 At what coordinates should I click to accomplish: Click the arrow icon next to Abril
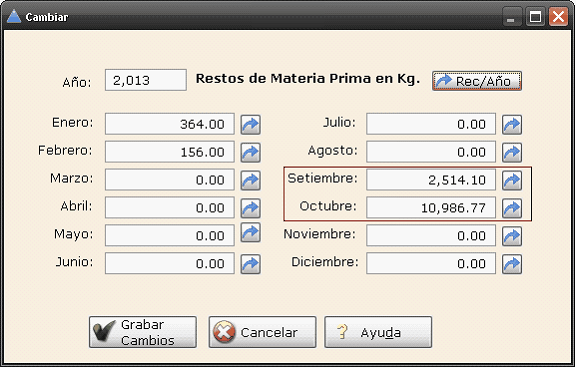coord(251,208)
